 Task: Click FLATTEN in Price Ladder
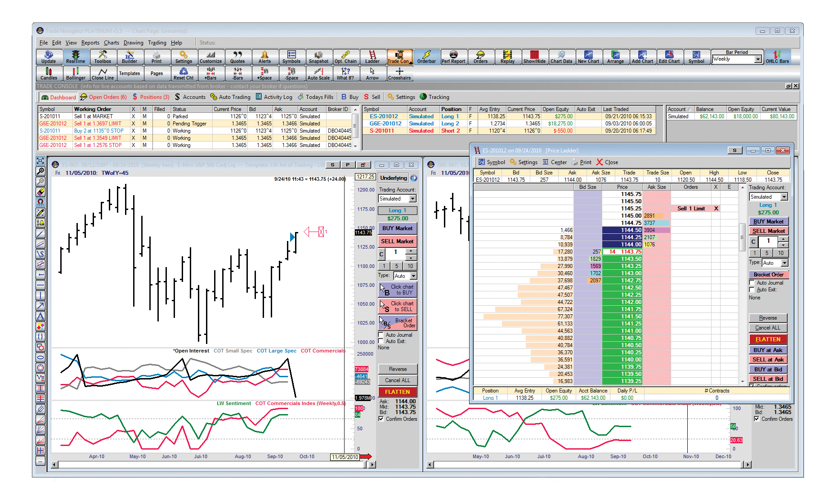click(768, 339)
